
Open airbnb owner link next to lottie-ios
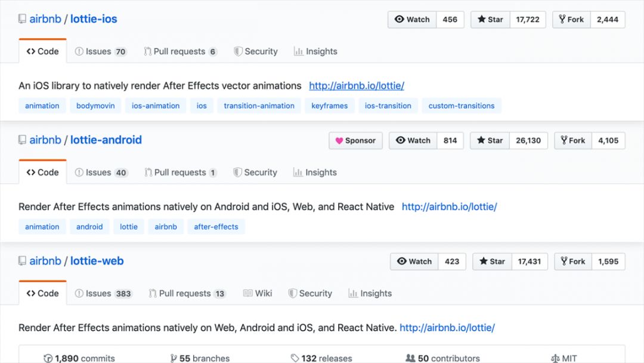tap(45, 19)
